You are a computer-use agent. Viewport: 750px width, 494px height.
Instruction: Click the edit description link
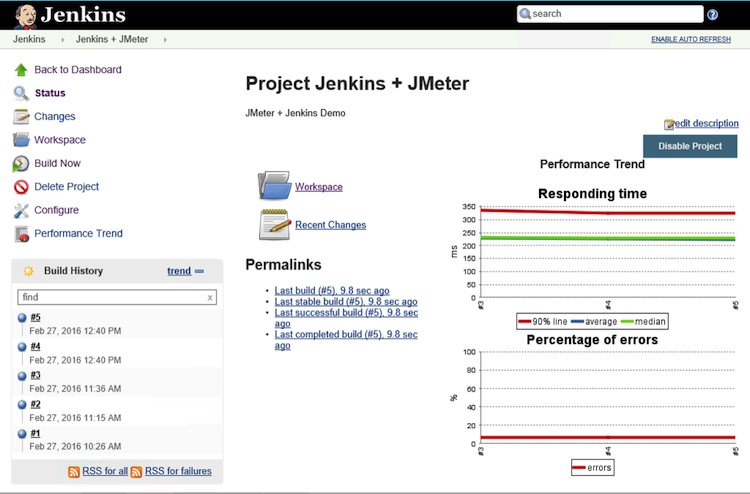[706, 123]
